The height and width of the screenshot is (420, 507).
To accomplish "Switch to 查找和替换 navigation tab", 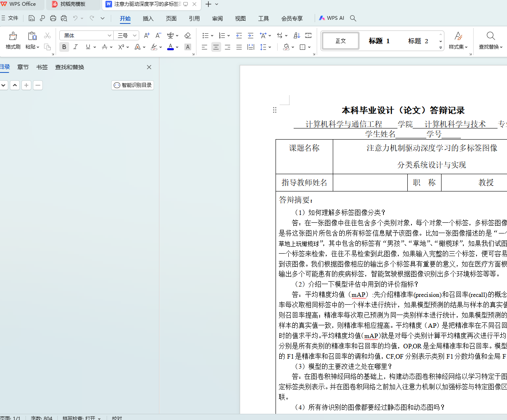I will (x=70, y=67).
